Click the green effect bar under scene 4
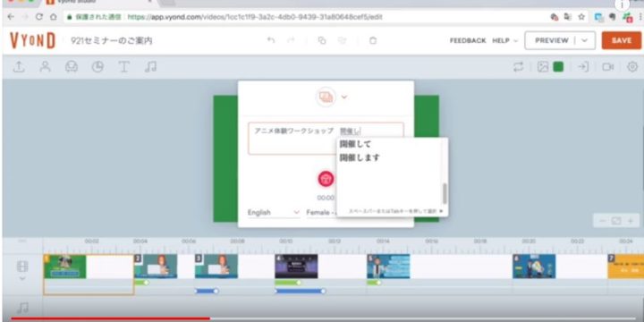Viewport: 644px width, 322px height. (x=287, y=283)
